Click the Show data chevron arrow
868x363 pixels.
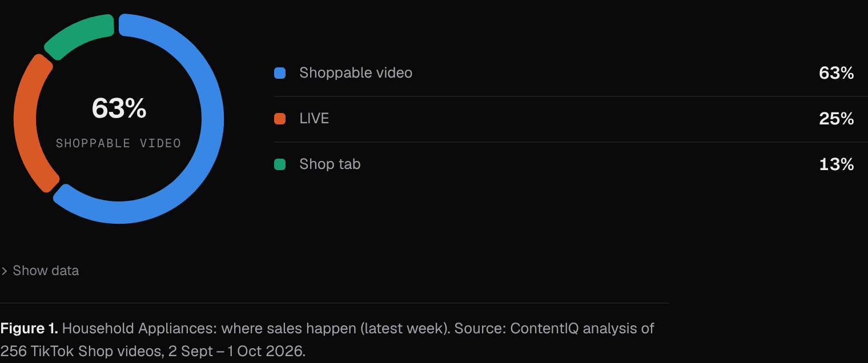coord(4,271)
